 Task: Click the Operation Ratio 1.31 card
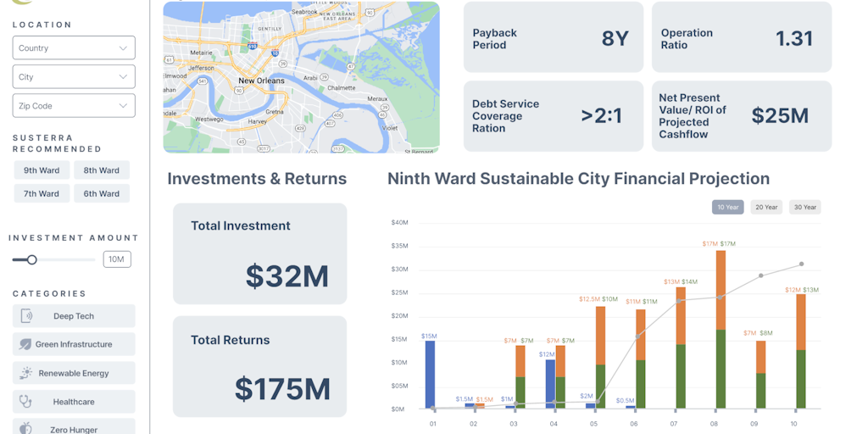(x=742, y=37)
